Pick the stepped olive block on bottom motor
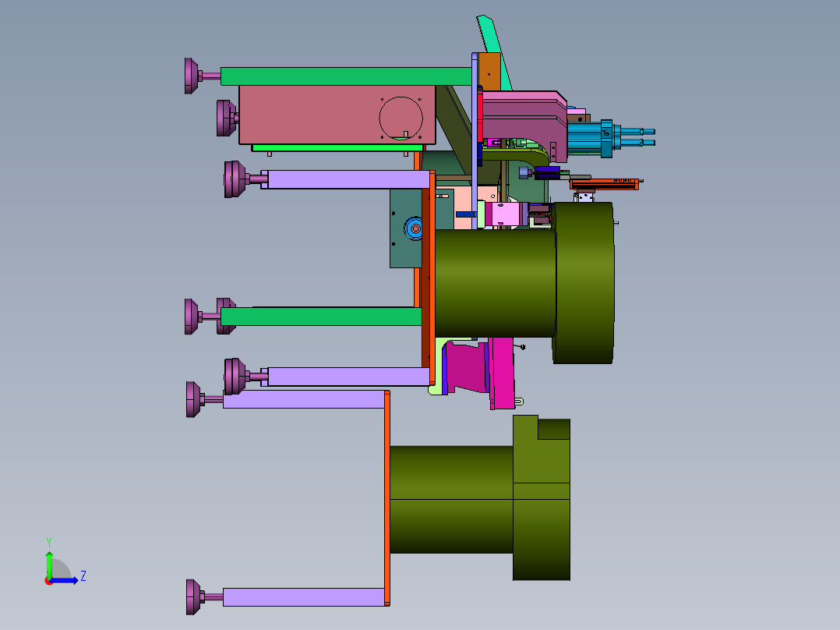The image size is (840, 630). pyautogui.click(x=541, y=497)
